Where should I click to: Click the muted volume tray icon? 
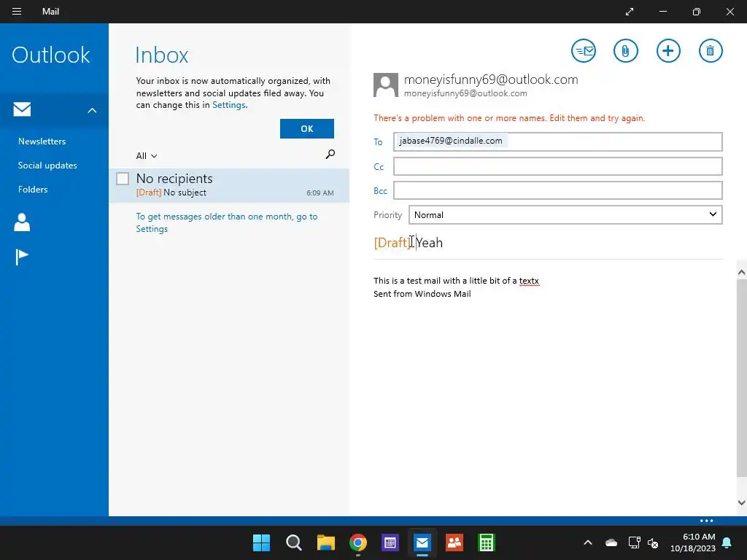[653, 542]
